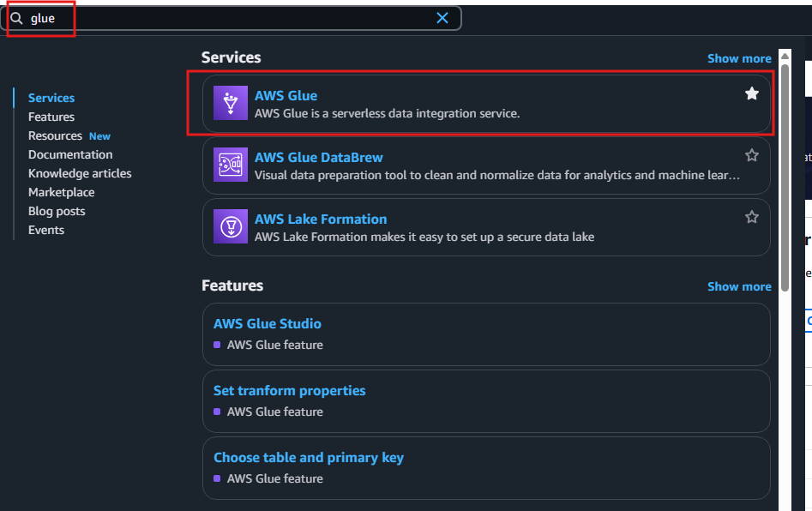Favorite AWS Lake Formation with the star
This screenshot has width=812, height=511.
tap(751, 217)
